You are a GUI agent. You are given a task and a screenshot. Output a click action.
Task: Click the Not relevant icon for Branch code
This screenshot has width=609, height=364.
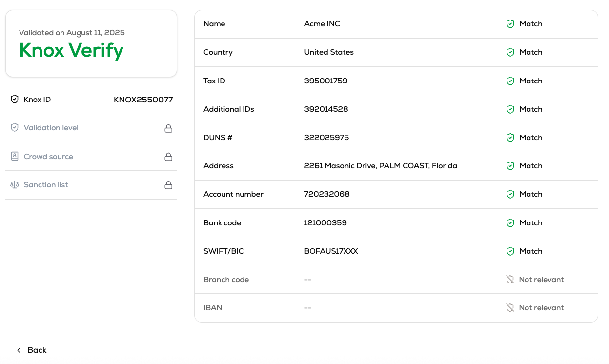(x=510, y=280)
